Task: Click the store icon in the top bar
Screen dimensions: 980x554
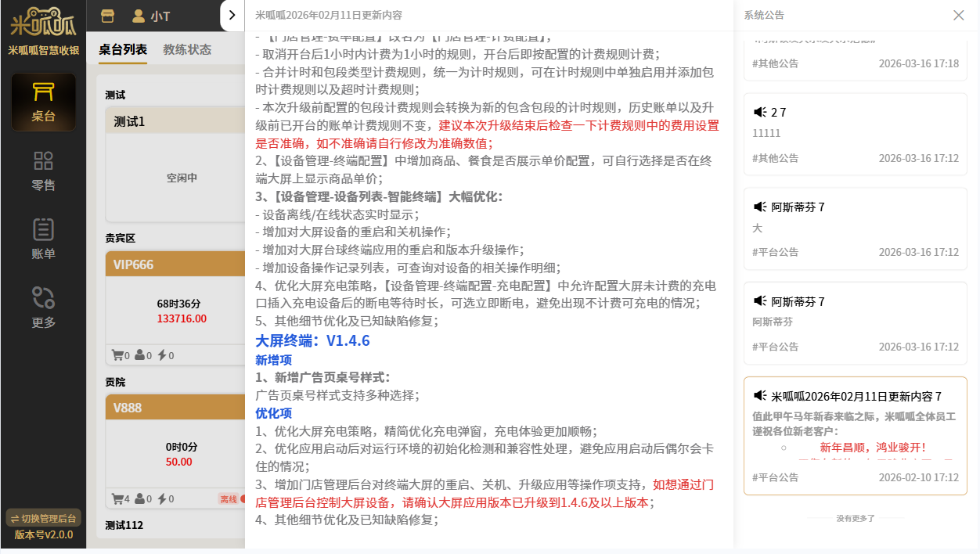Action: point(108,16)
